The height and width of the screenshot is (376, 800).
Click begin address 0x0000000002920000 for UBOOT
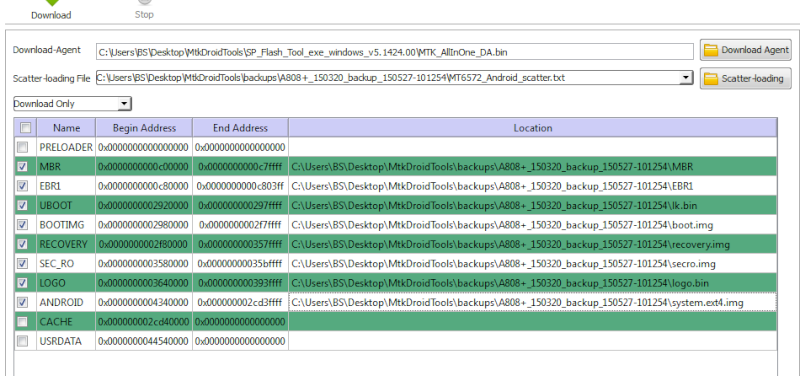[144, 206]
